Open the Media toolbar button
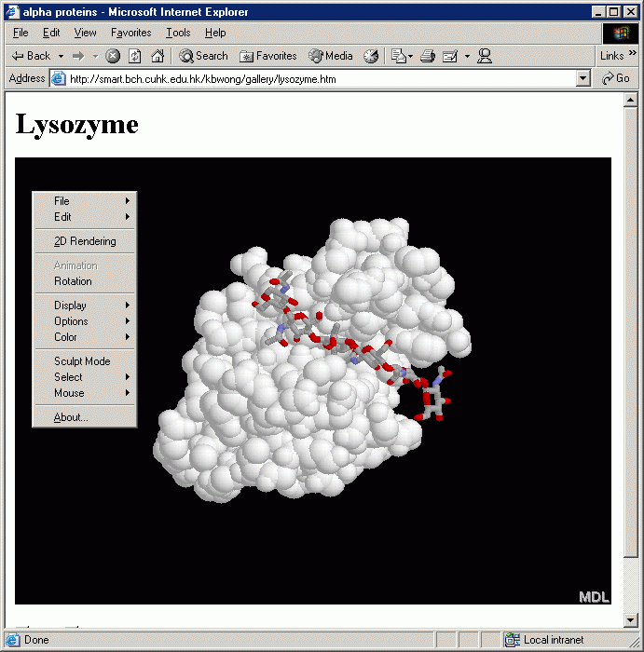The width and height of the screenshot is (644, 652). click(331, 56)
